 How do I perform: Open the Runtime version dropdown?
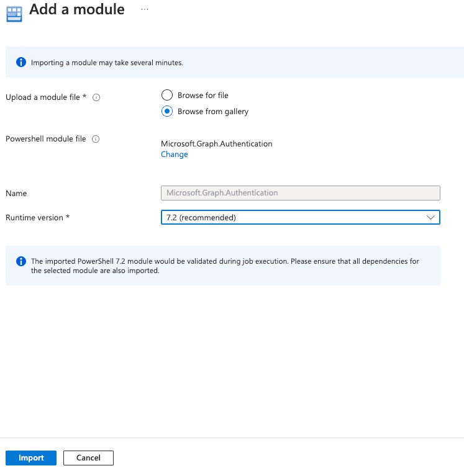tap(300, 217)
